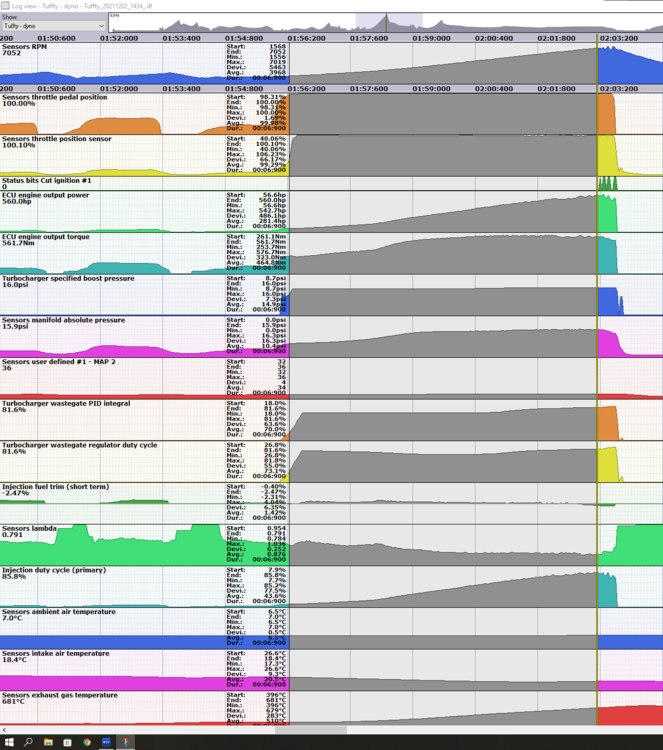Screen dimensions: 663x750
Task: Click the throttle position sensor value 100.10%
Action: point(19,144)
